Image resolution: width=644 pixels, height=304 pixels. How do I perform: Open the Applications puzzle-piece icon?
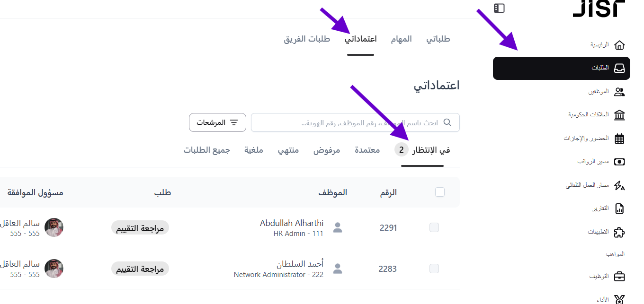(619, 232)
